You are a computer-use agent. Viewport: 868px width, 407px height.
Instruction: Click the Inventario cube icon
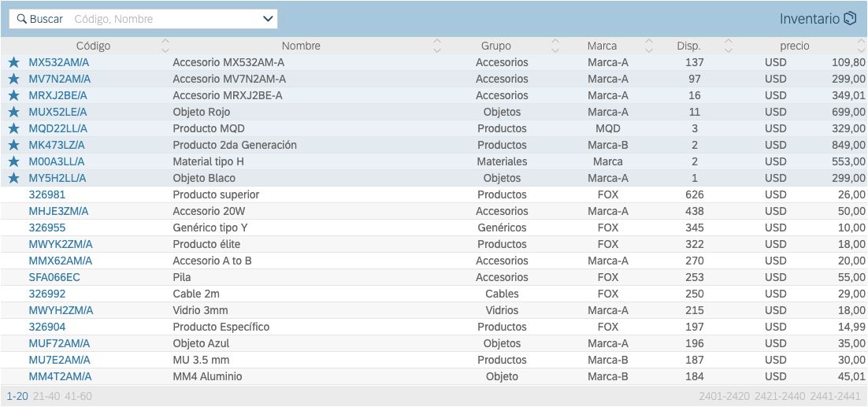coord(850,19)
